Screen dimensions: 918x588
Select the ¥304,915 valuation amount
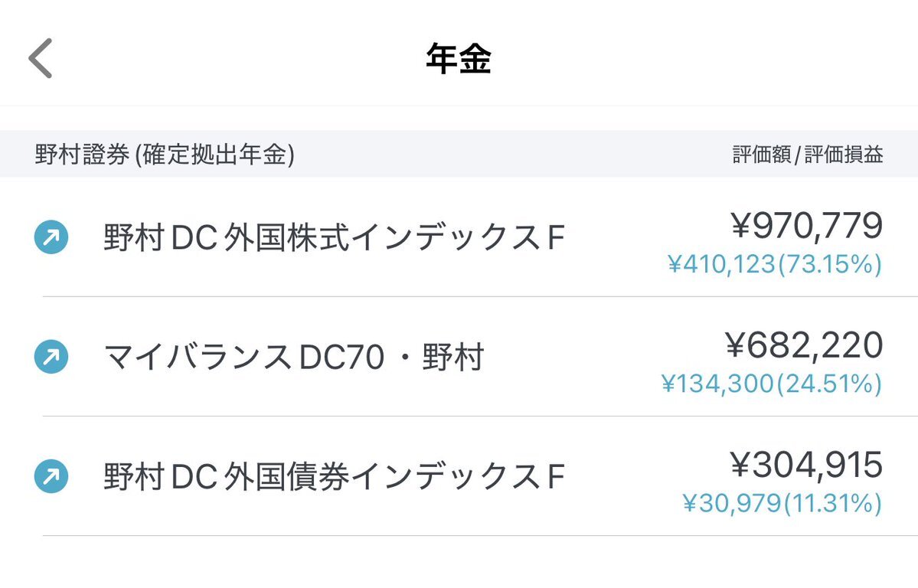pyautogui.click(x=806, y=465)
